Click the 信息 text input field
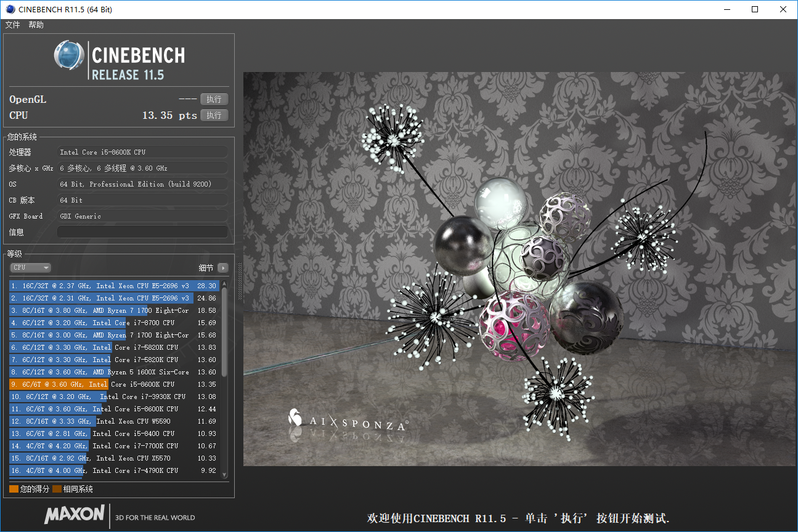 click(142, 232)
